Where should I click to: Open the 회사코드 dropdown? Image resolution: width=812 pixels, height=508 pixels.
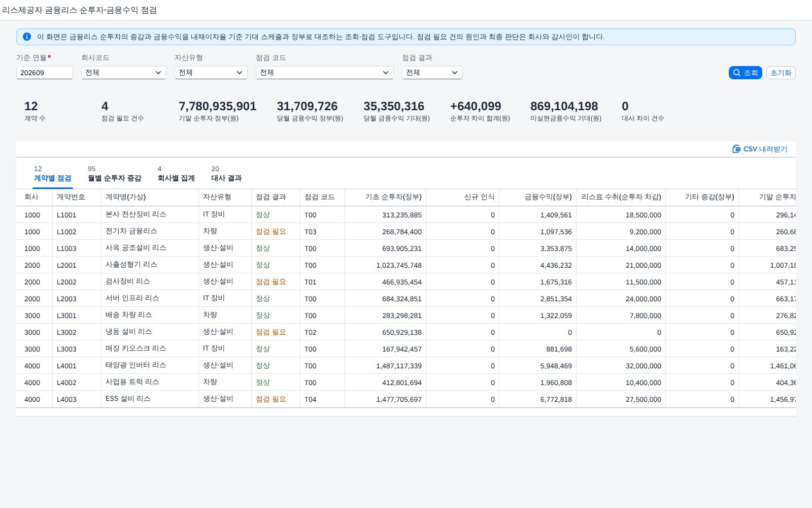coord(123,73)
